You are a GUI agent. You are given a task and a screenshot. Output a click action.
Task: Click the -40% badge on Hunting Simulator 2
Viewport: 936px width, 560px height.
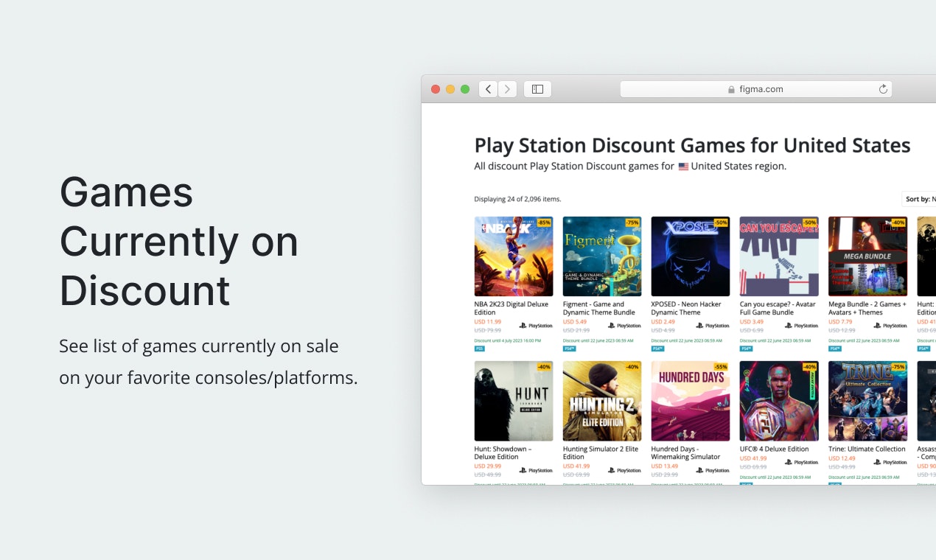tap(632, 366)
